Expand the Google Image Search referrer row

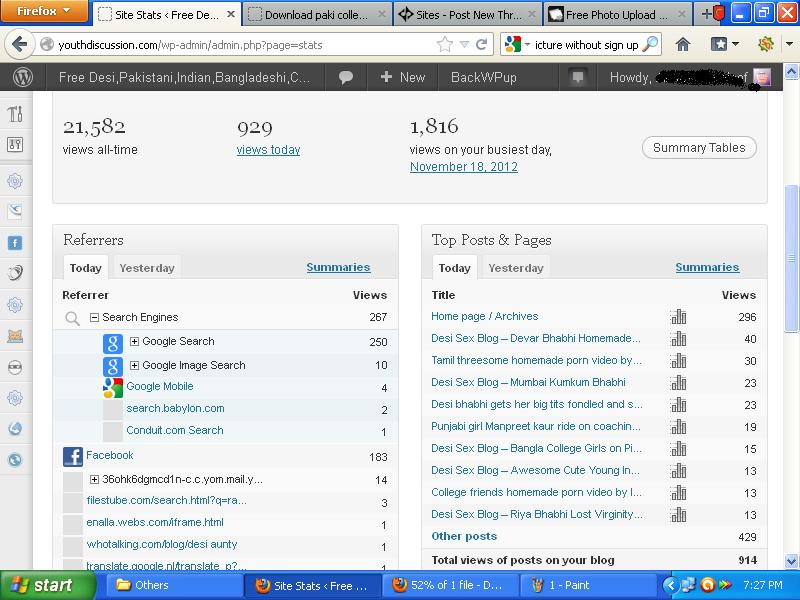tap(134, 366)
